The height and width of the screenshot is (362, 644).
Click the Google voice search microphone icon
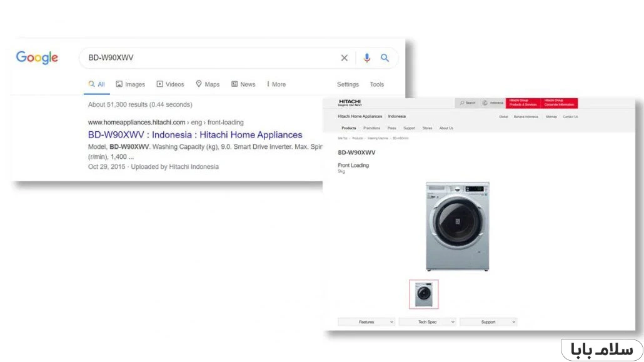point(367,58)
